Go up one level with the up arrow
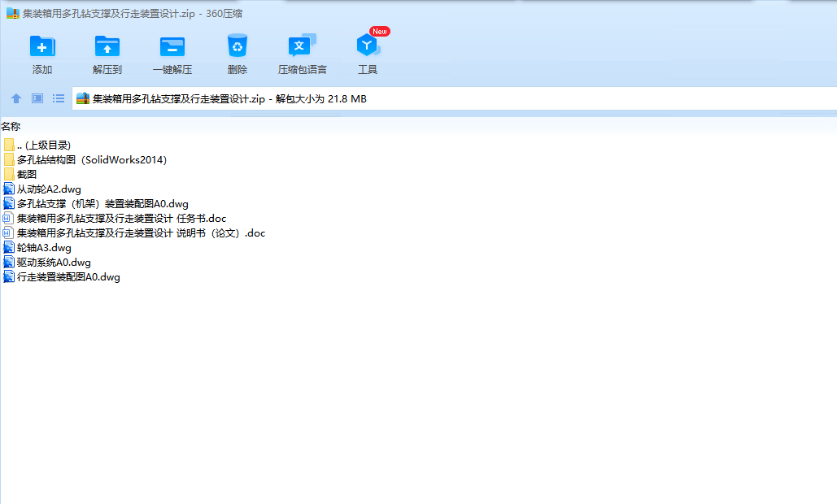The height and width of the screenshot is (504, 837). tap(16, 98)
